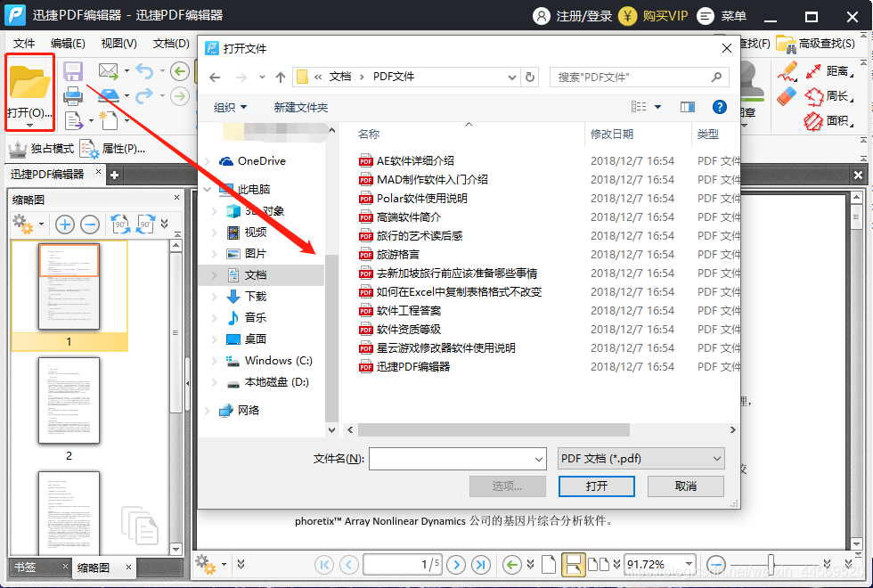
Task: Select two-page facing layout in bottom bar
Action: pyautogui.click(x=599, y=565)
